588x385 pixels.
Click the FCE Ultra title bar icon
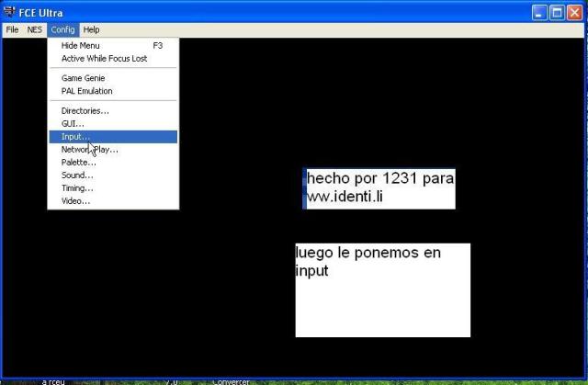[9, 12]
